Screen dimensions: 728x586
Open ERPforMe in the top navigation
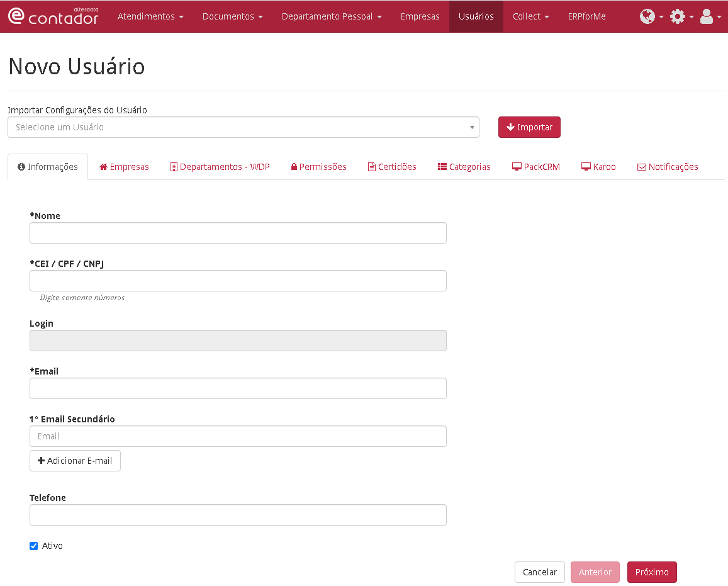tap(587, 16)
